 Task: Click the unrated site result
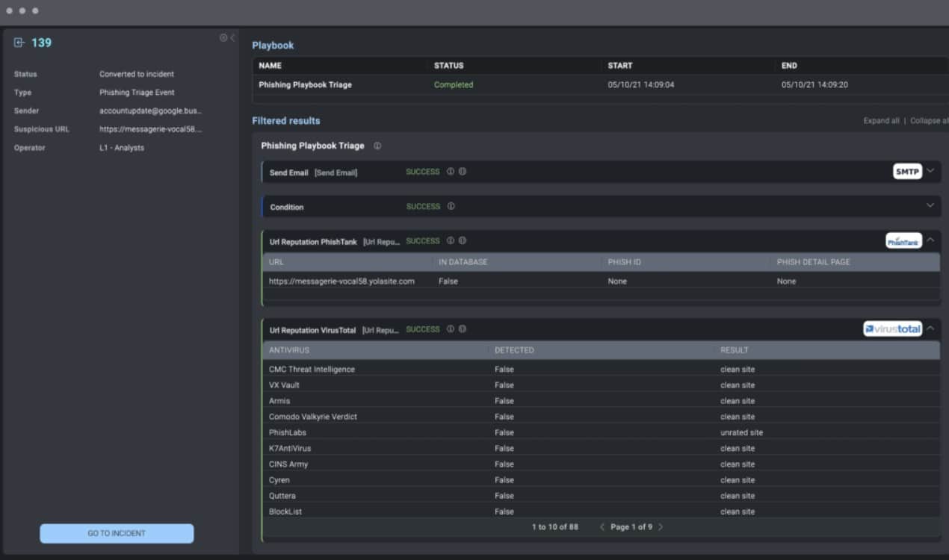[741, 432]
